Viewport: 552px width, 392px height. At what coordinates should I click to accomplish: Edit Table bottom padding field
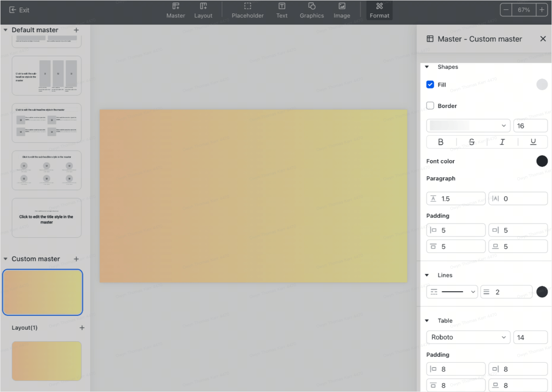tap(518, 385)
